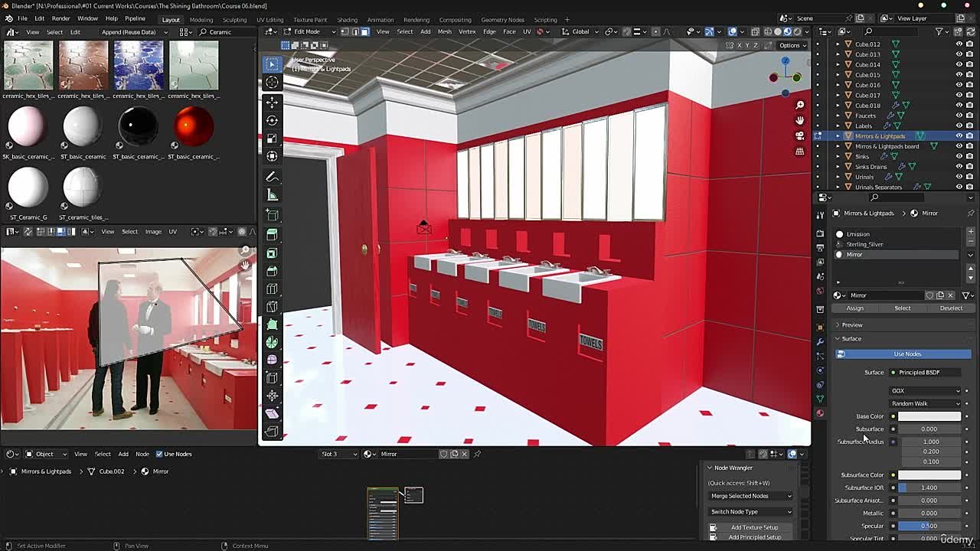The width and height of the screenshot is (980, 551).
Task: Open the GGX distribution dropdown
Action: 926,390
